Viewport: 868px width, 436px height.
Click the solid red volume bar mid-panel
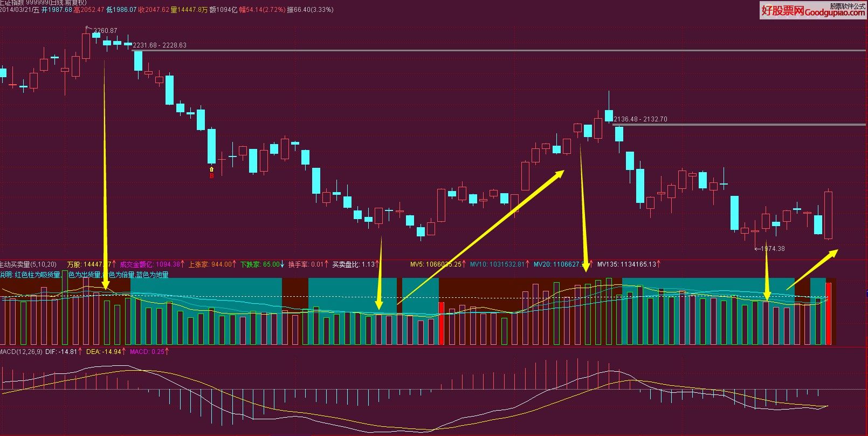click(441, 324)
